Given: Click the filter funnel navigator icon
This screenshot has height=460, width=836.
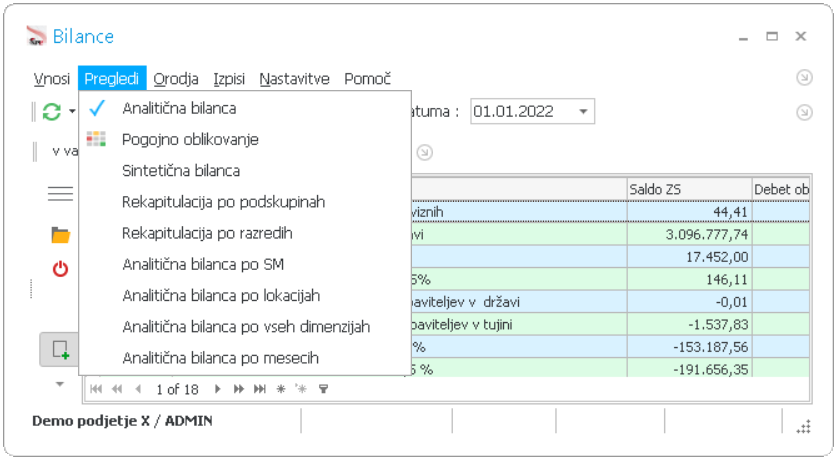Looking at the screenshot, I should [323, 389].
